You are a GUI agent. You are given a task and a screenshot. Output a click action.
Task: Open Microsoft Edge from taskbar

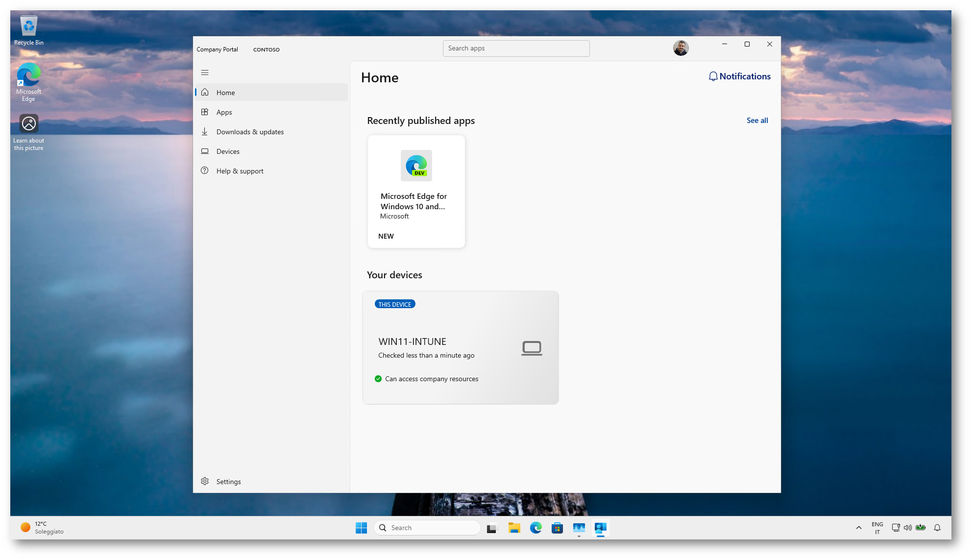[x=535, y=528]
